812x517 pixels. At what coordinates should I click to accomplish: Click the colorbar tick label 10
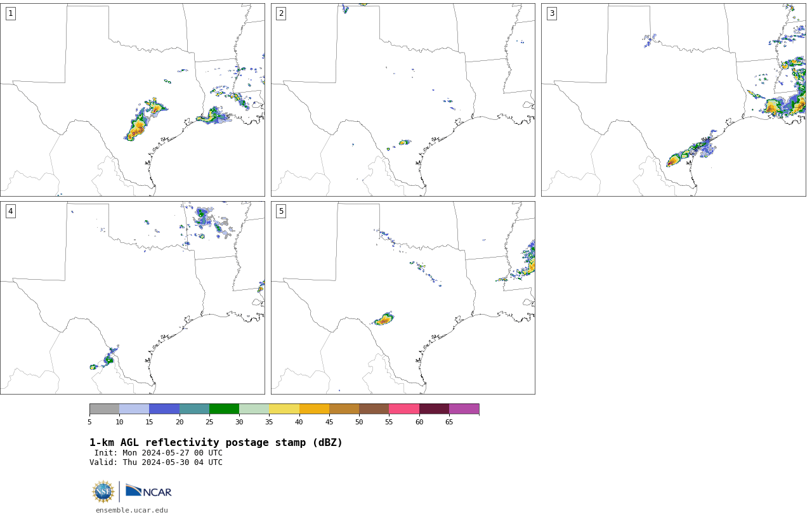pyautogui.click(x=119, y=422)
